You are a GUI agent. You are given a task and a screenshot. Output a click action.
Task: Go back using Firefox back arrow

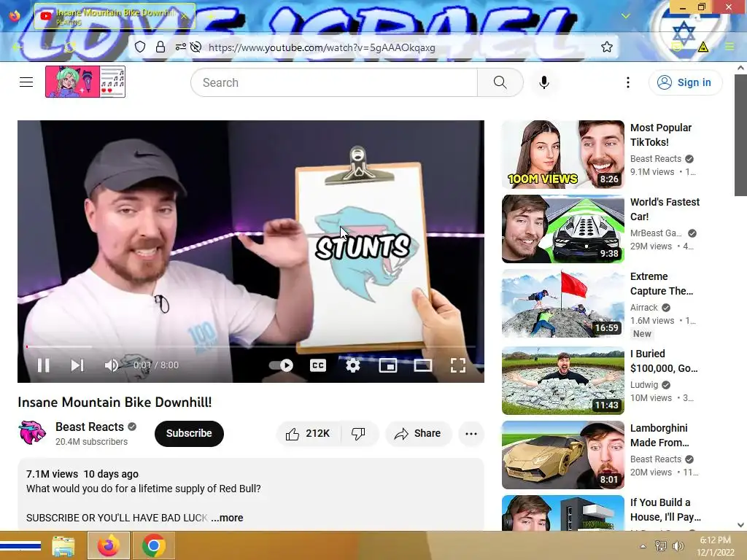(x=18, y=47)
